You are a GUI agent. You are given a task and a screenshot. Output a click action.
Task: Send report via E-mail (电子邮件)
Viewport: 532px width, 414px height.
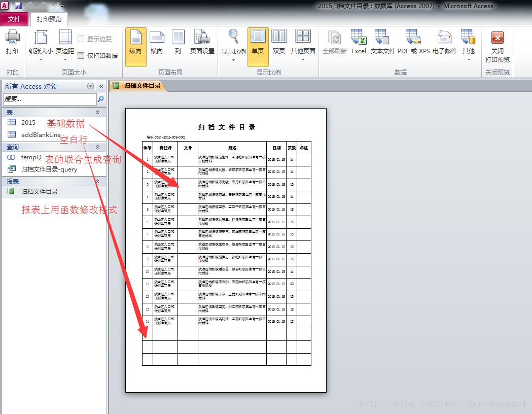(445, 42)
